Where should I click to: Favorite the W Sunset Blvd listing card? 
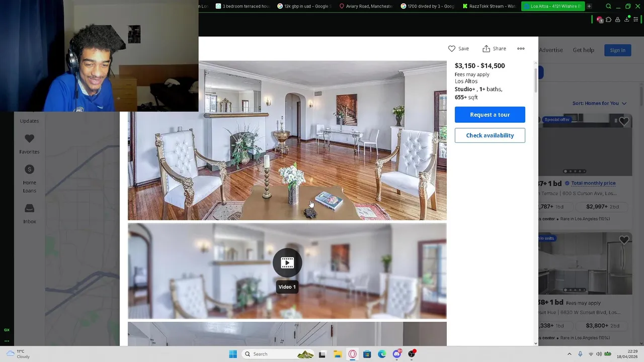[x=624, y=240]
